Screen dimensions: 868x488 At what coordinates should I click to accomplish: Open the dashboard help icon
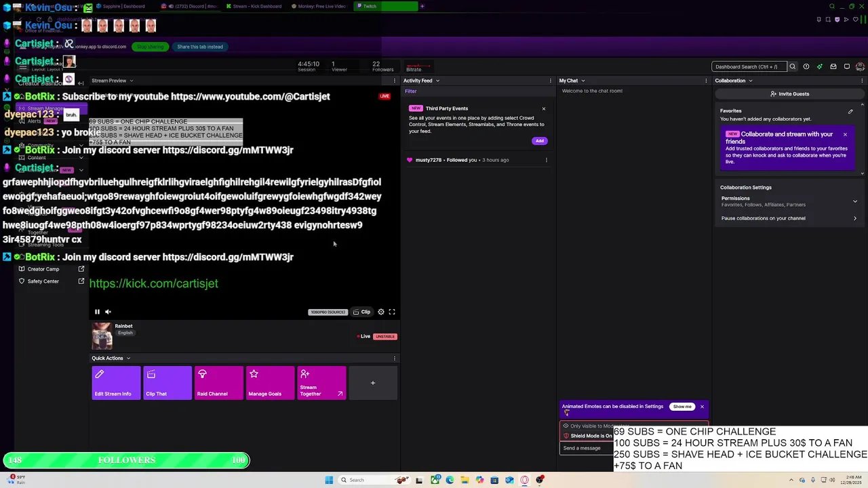tap(806, 66)
